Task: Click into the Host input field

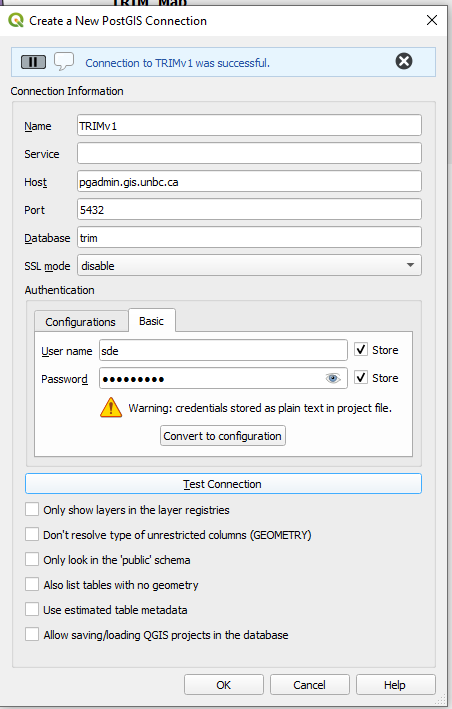Action: coord(249,181)
